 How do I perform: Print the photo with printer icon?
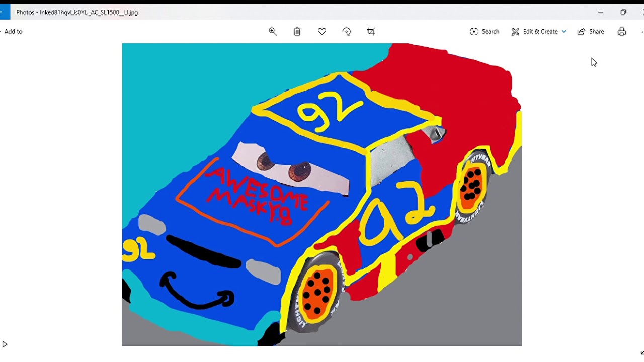tap(622, 31)
